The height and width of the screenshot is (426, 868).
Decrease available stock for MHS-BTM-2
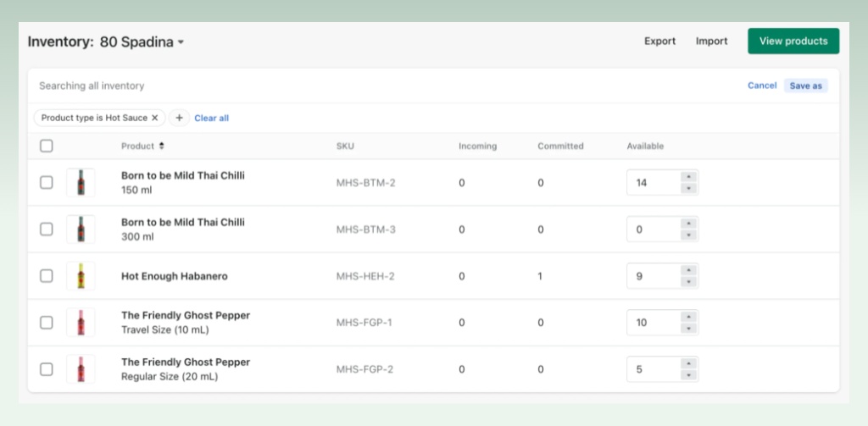point(688,189)
